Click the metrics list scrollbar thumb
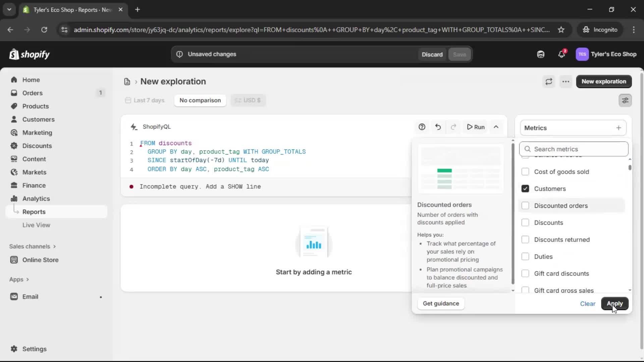This screenshot has height=362, width=644. pyautogui.click(x=630, y=167)
